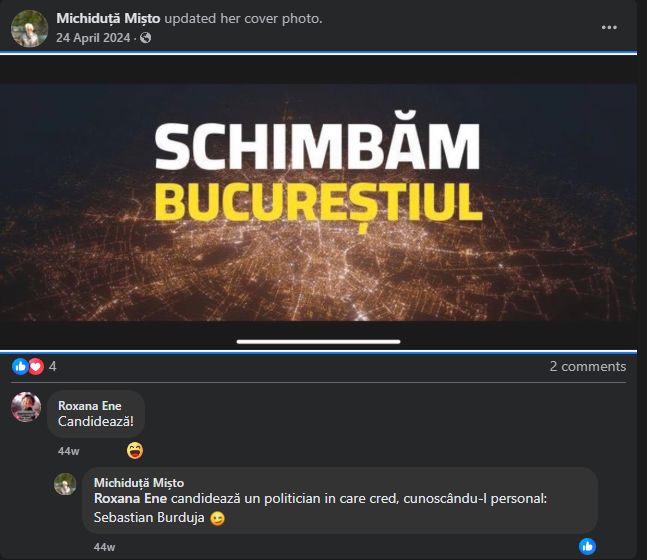Image resolution: width=647 pixels, height=560 pixels.
Task: Click the laughing emoji on Roxana's comment
Action: pos(135,451)
